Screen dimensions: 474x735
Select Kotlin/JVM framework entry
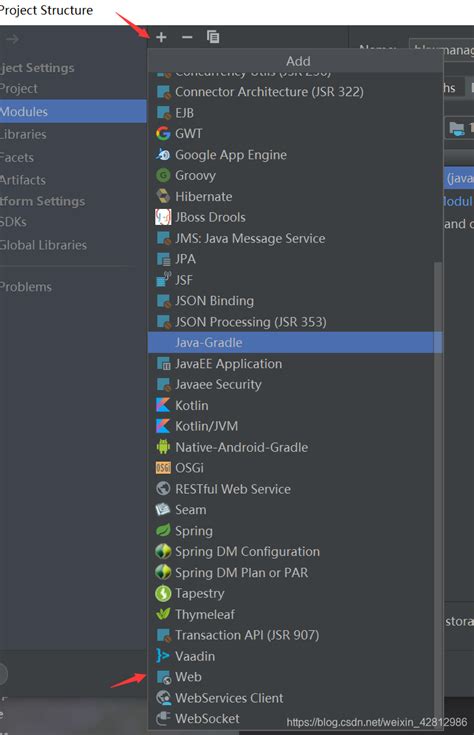(x=296, y=426)
